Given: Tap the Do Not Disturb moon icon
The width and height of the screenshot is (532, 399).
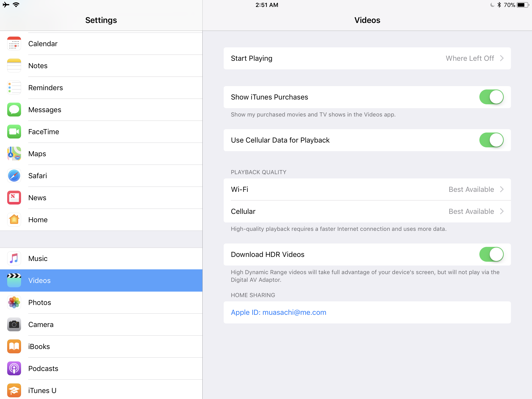Looking at the screenshot, I should pyautogui.click(x=492, y=5).
